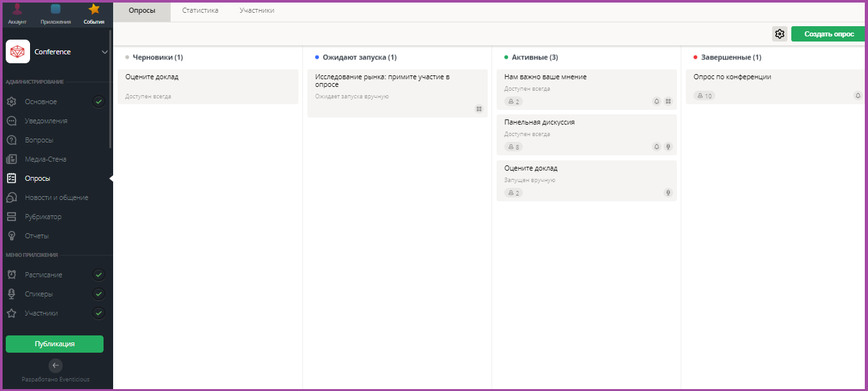Click the back arrow above Eventicious footer
The height and width of the screenshot is (391, 868).
coord(56,365)
